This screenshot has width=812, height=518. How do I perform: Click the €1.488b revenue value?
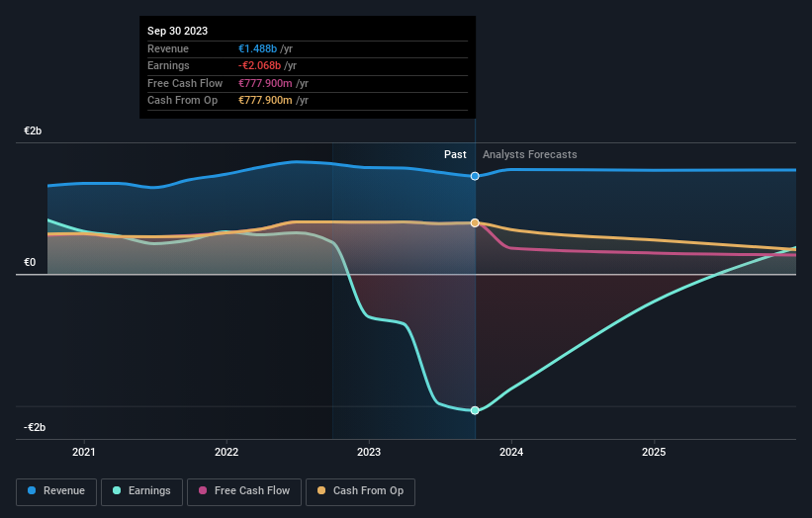pos(257,48)
